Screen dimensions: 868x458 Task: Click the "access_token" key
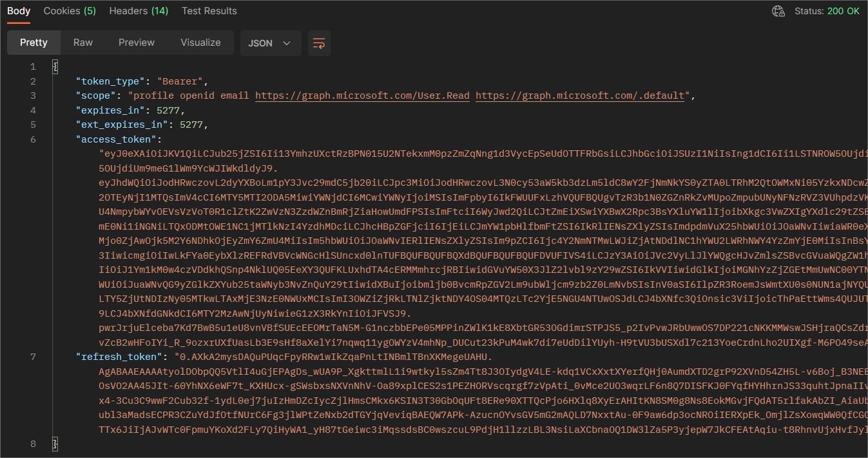click(x=116, y=139)
